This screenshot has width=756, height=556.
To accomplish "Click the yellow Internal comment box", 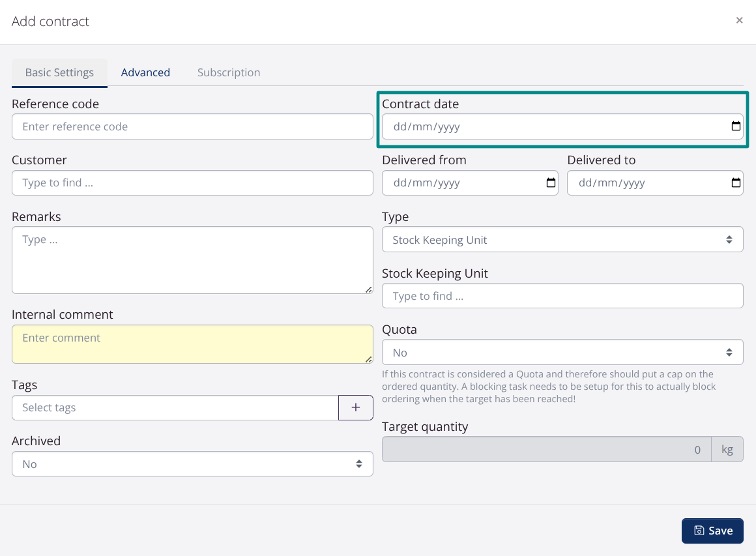I will pos(192,344).
